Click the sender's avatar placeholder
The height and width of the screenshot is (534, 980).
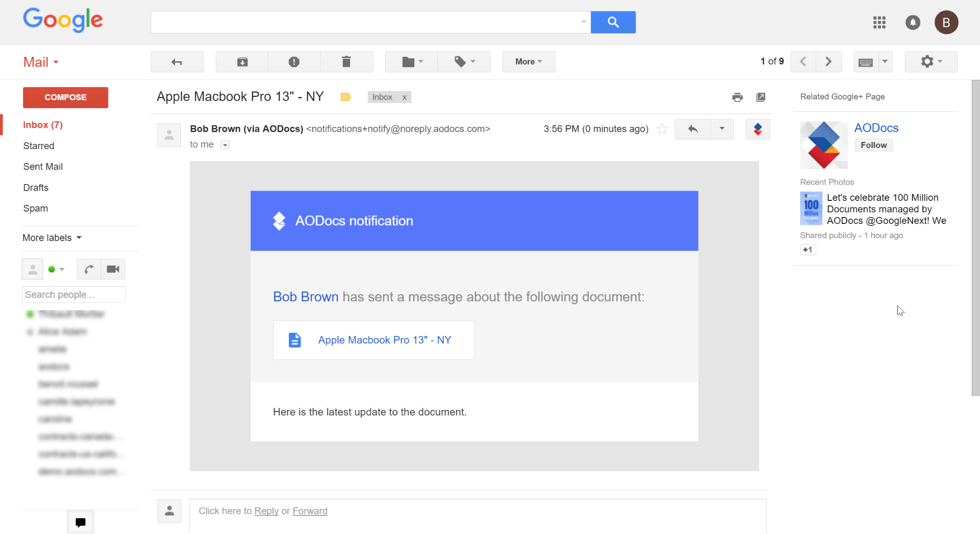click(169, 135)
